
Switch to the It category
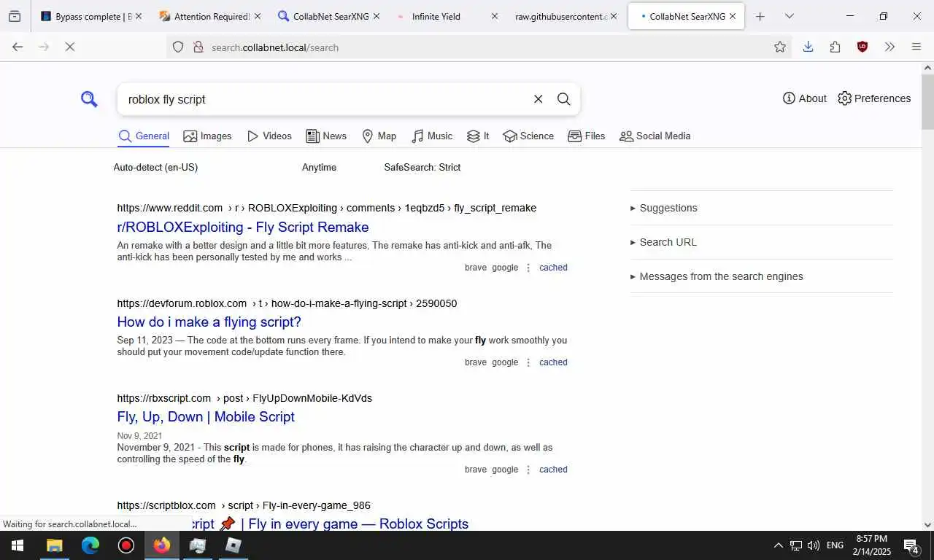tap(478, 136)
